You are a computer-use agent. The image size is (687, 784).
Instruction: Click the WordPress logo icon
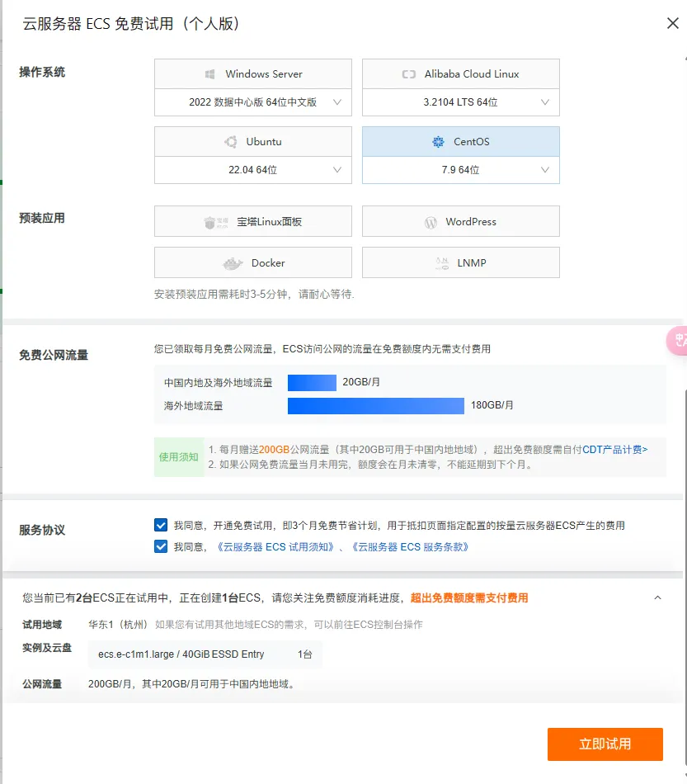[x=431, y=222]
